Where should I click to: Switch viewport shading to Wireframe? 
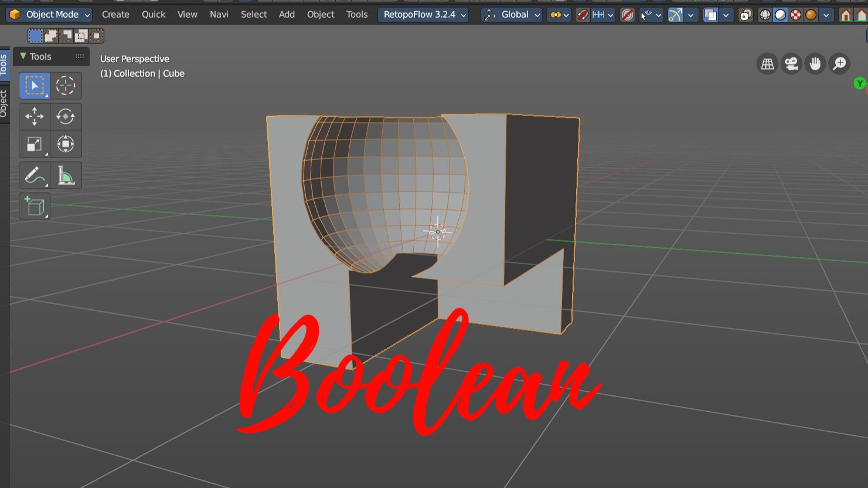tap(765, 15)
